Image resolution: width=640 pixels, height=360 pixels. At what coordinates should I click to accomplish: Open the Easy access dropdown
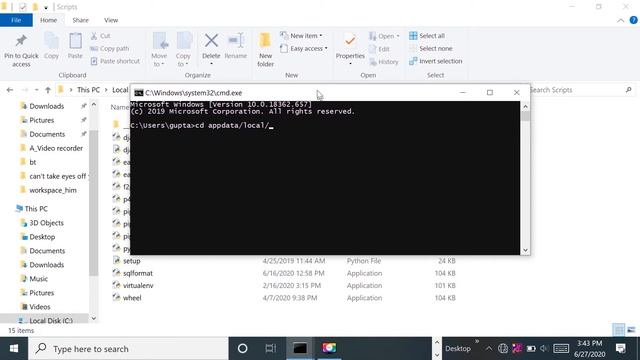coord(304,49)
